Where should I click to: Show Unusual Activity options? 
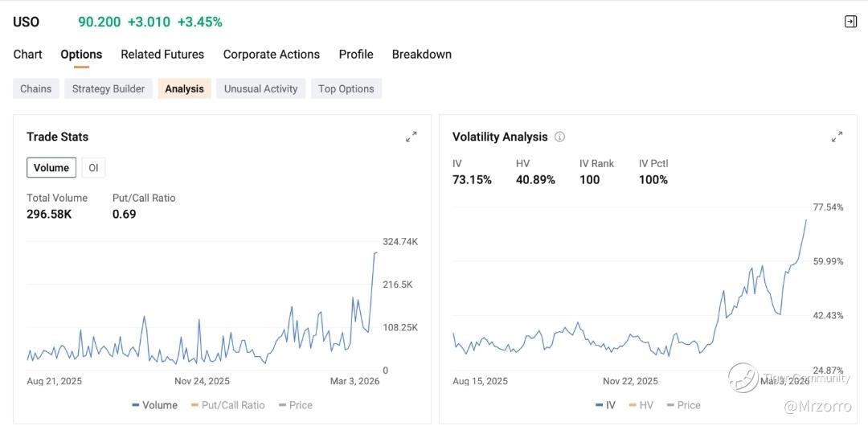[261, 88]
